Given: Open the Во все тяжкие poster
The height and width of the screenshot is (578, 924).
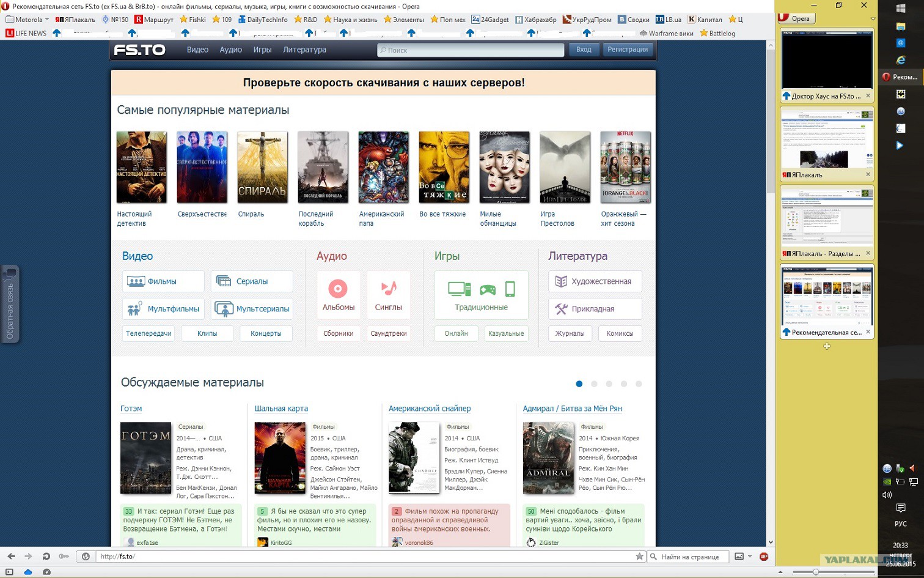Looking at the screenshot, I should coord(444,167).
